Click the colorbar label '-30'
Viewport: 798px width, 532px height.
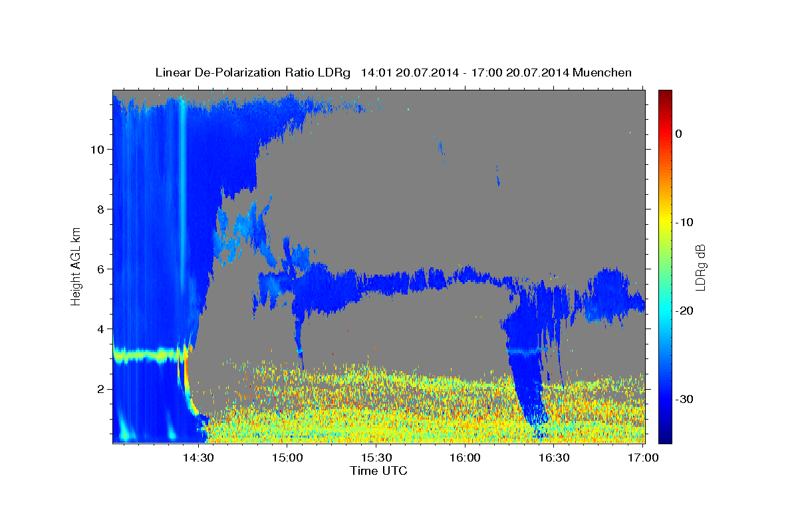tap(685, 399)
